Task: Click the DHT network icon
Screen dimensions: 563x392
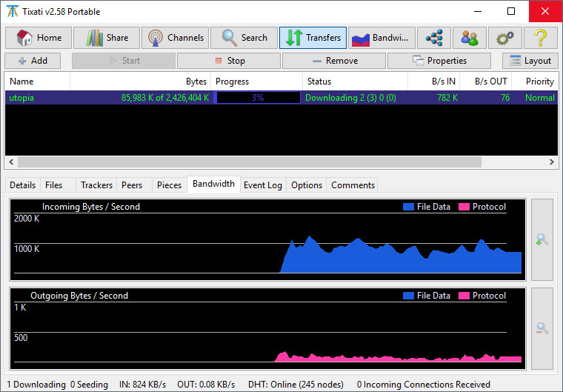Action: pos(434,38)
